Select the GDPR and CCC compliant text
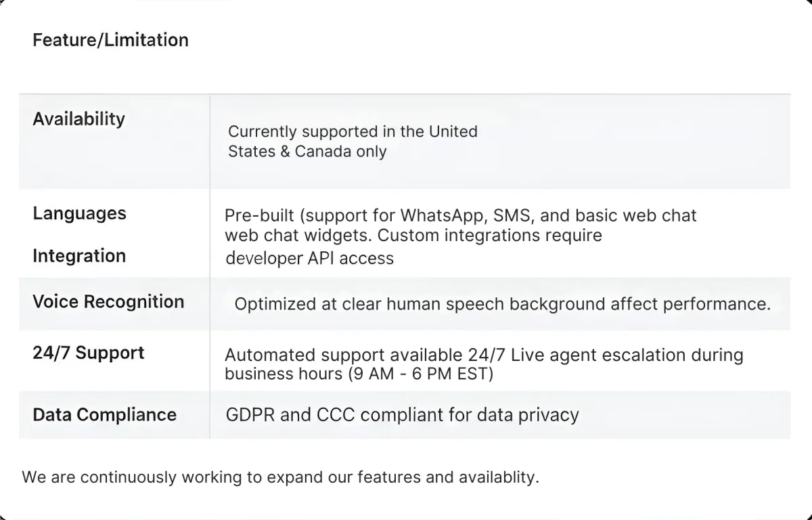The height and width of the screenshot is (520, 812). click(402, 414)
